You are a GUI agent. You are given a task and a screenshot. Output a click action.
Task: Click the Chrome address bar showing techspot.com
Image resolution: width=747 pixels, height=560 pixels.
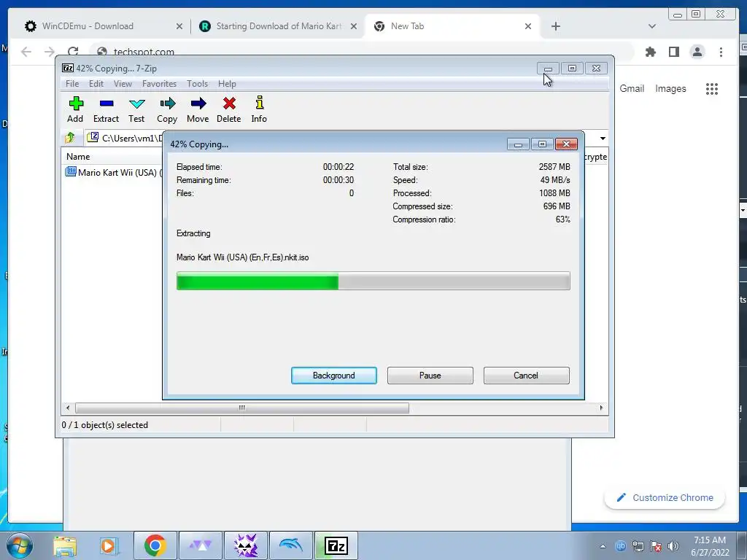(362, 52)
